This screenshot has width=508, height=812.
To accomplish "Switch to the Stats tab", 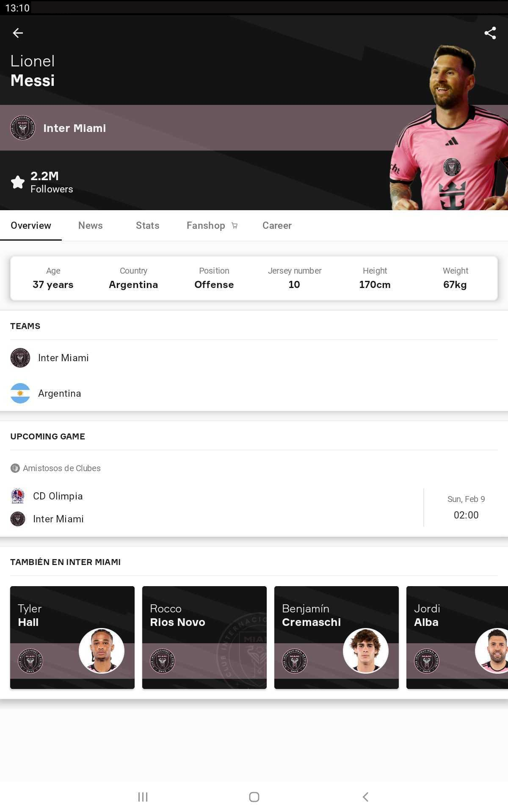I will click(x=148, y=225).
